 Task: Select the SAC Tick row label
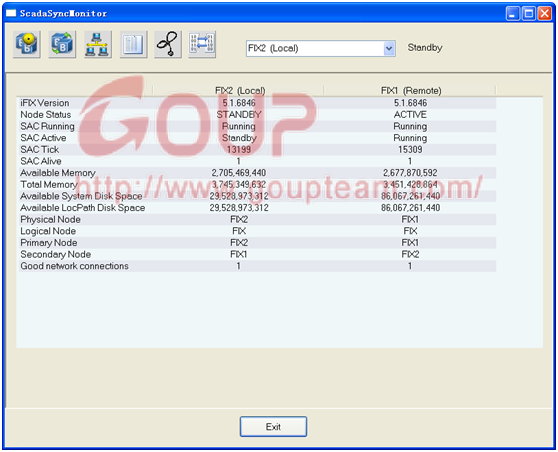[40, 149]
